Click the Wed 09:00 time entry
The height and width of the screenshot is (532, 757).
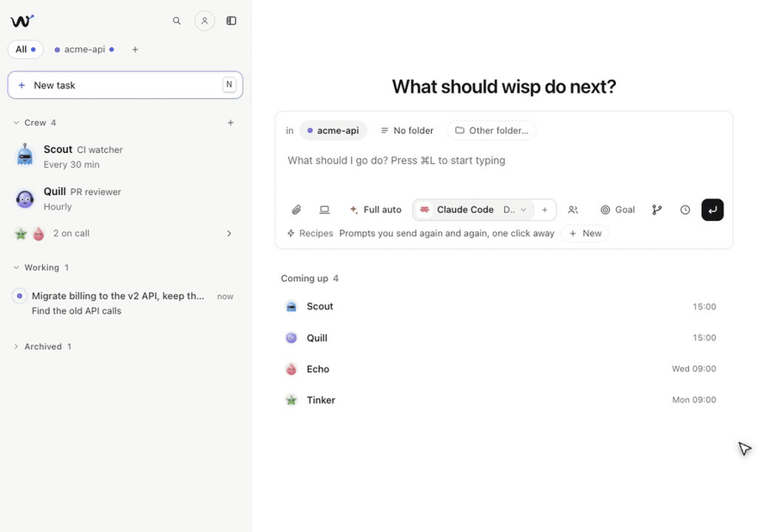pos(693,369)
